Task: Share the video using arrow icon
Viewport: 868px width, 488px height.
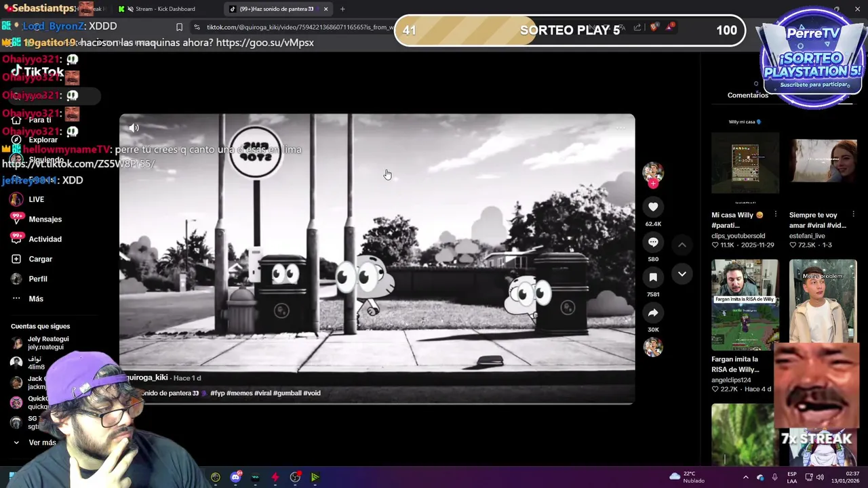Action: pyautogui.click(x=653, y=312)
